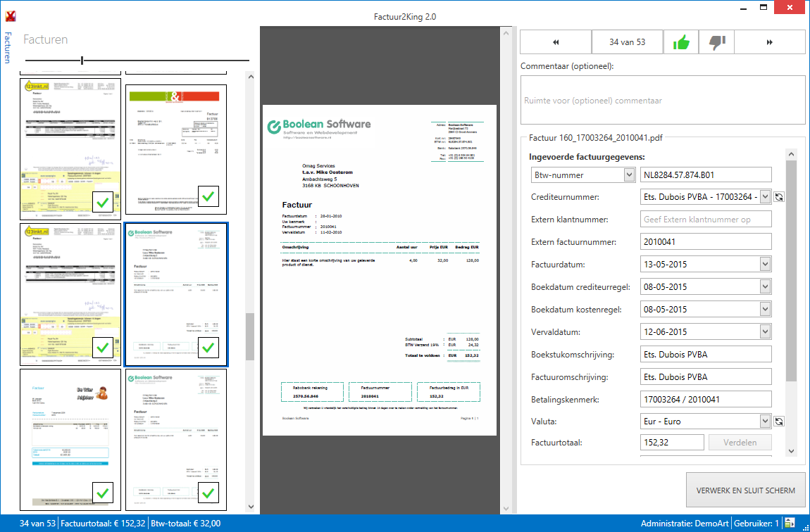Click the Factuur 160_17003264_2010041.pdf group title
Screen dimensions: 810x532
click(x=596, y=138)
